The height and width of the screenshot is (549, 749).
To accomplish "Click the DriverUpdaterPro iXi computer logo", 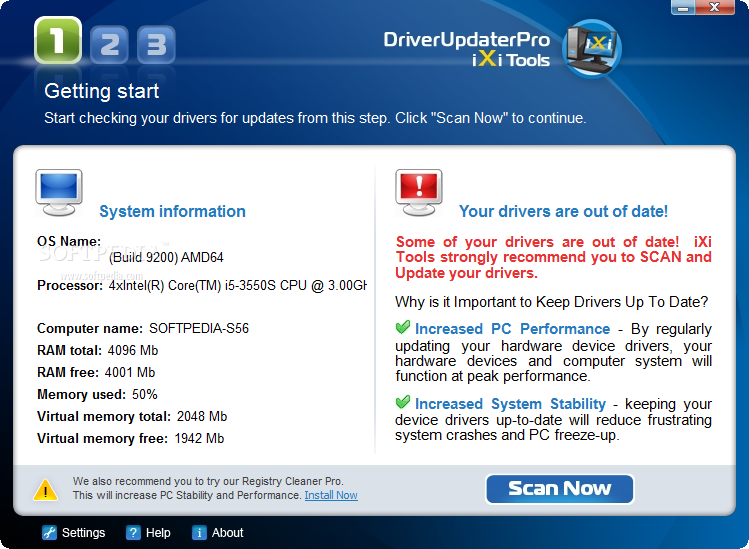I will [x=592, y=49].
